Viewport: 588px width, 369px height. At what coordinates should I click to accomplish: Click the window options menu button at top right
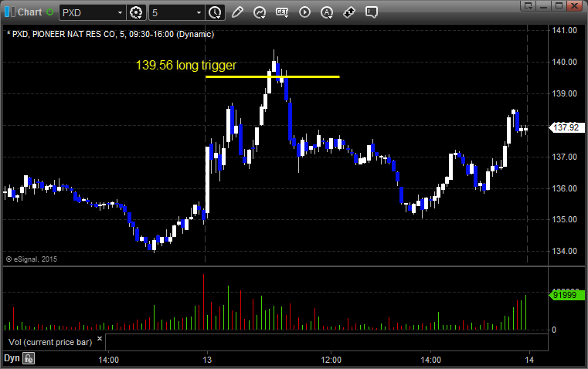529,5
